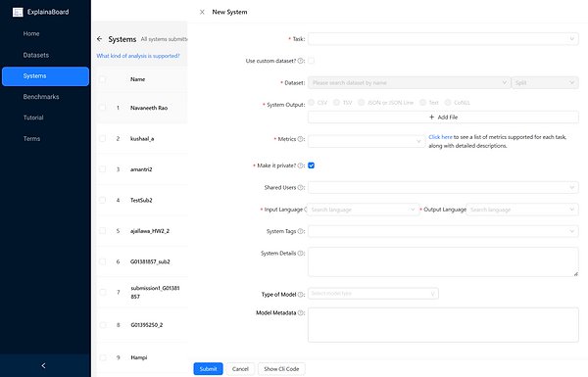The width and height of the screenshot is (588, 377).
Task: Select the CSV output format
Action: tap(312, 102)
